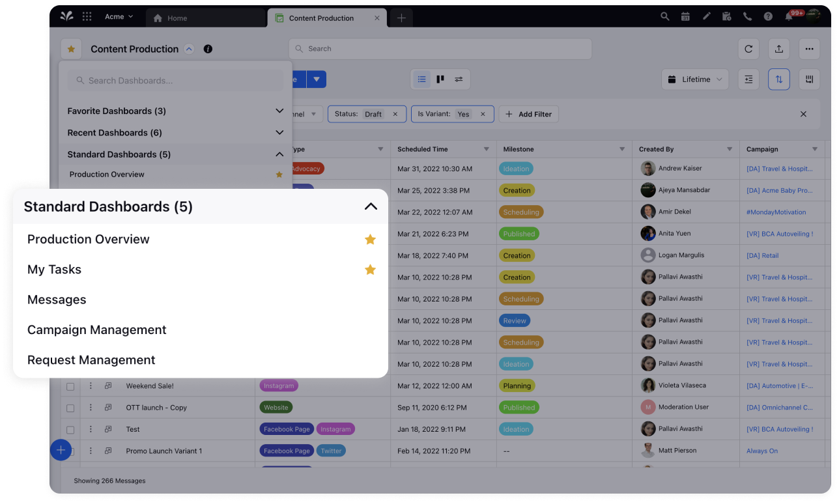Expand the Favorite Dashboards section
The image size is (839, 504).
(279, 111)
